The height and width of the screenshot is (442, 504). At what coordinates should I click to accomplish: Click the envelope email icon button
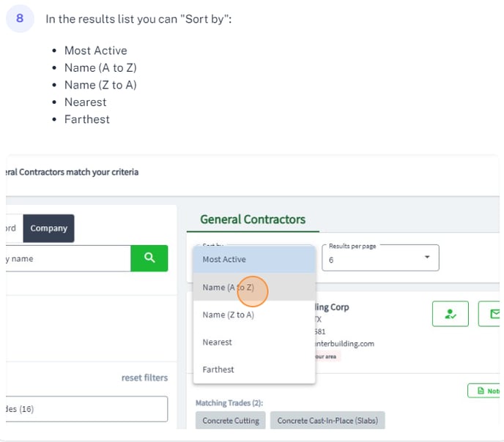click(x=489, y=314)
